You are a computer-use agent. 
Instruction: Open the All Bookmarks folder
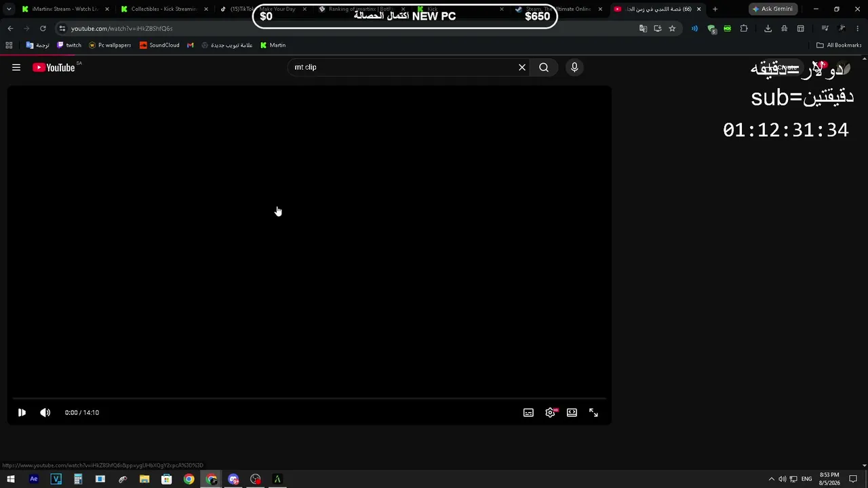[839, 45]
